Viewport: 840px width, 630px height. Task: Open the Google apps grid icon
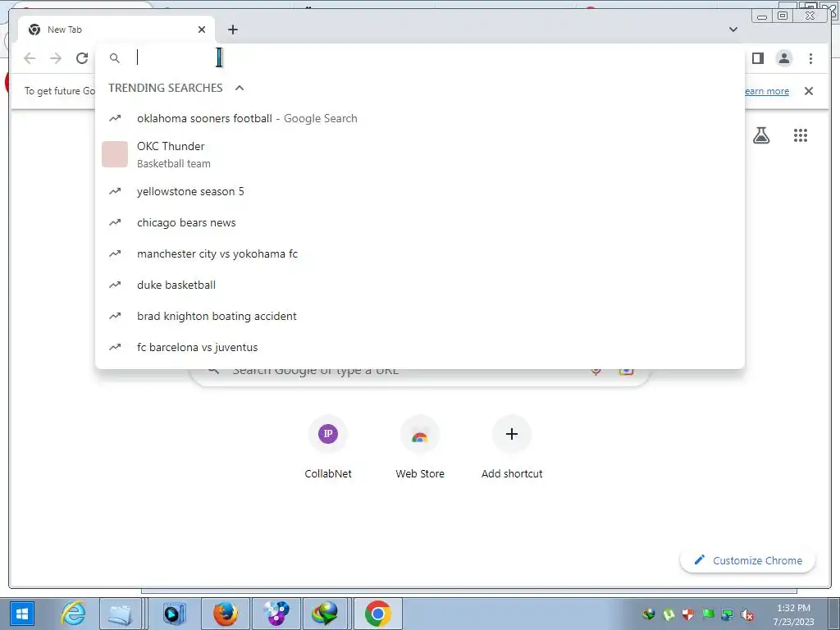(801, 135)
